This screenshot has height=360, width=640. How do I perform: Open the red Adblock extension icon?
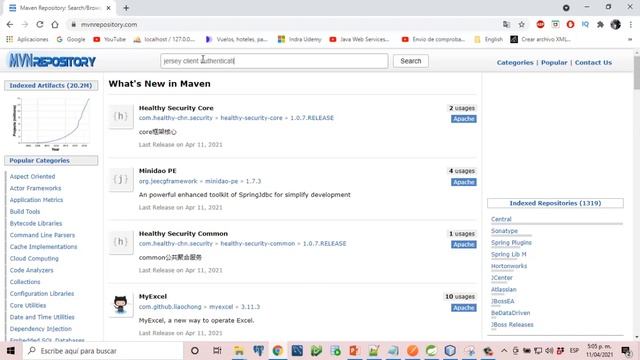click(x=540, y=24)
